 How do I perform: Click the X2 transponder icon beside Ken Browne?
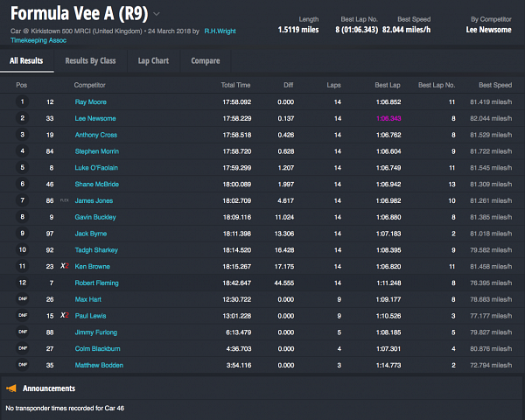pyautogui.click(x=64, y=266)
